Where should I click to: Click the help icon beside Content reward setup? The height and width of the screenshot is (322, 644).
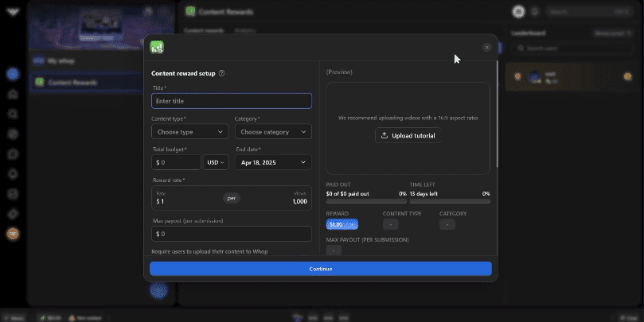[221, 73]
